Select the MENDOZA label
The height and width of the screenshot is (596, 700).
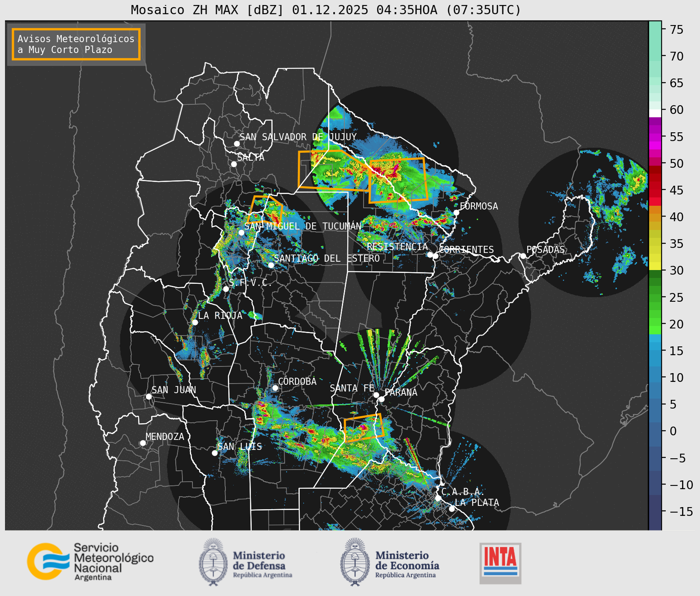tap(165, 437)
